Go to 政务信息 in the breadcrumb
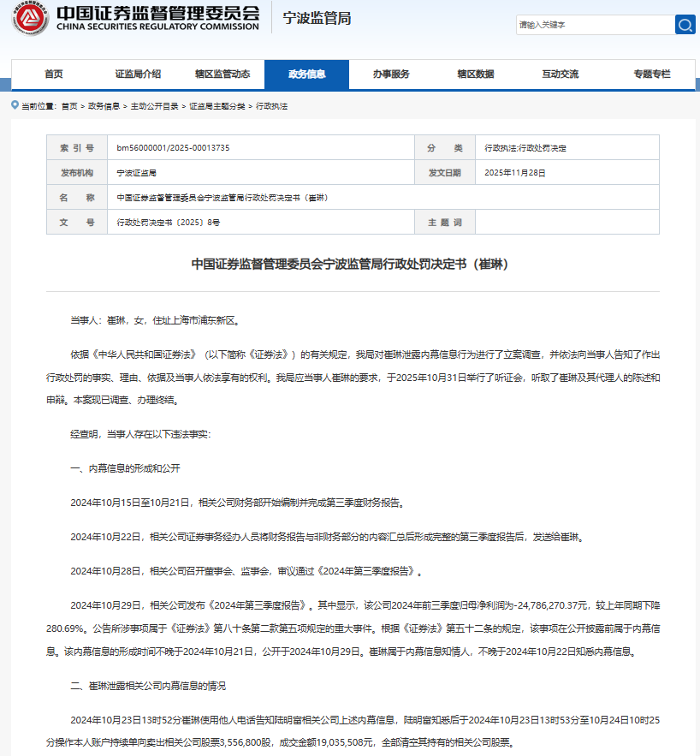The width and height of the screenshot is (700, 756). (x=104, y=106)
